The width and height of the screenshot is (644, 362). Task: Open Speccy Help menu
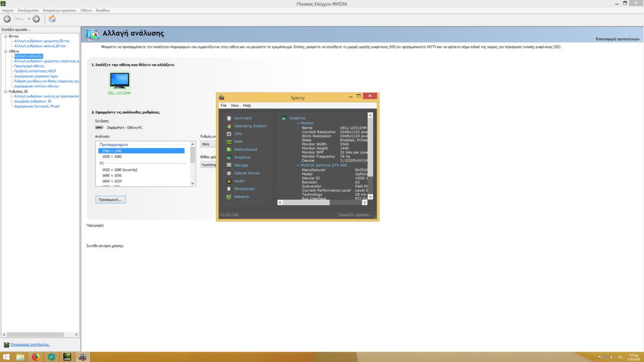point(247,106)
